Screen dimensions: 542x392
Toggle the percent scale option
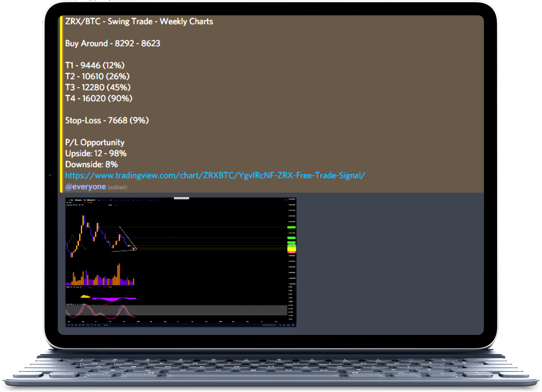click(280, 325)
